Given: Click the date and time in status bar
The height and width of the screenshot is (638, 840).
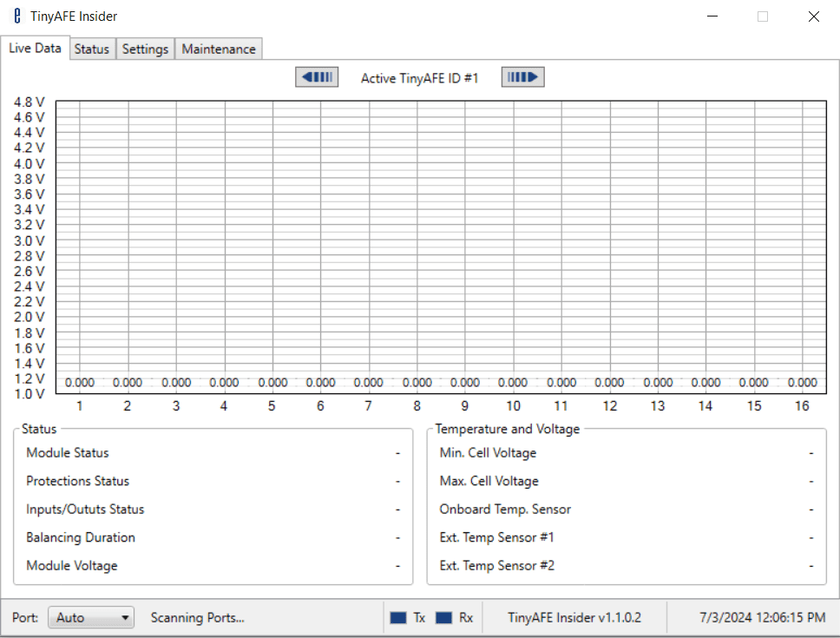Looking at the screenshot, I should tap(762, 618).
